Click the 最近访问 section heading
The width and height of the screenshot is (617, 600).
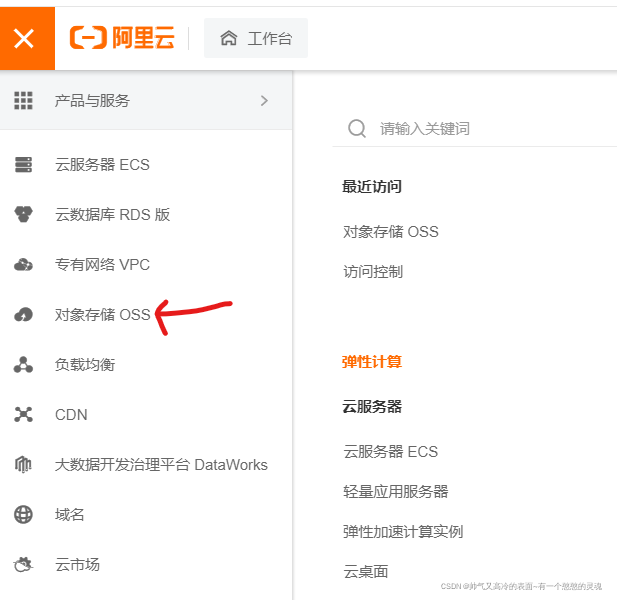point(372,186)
